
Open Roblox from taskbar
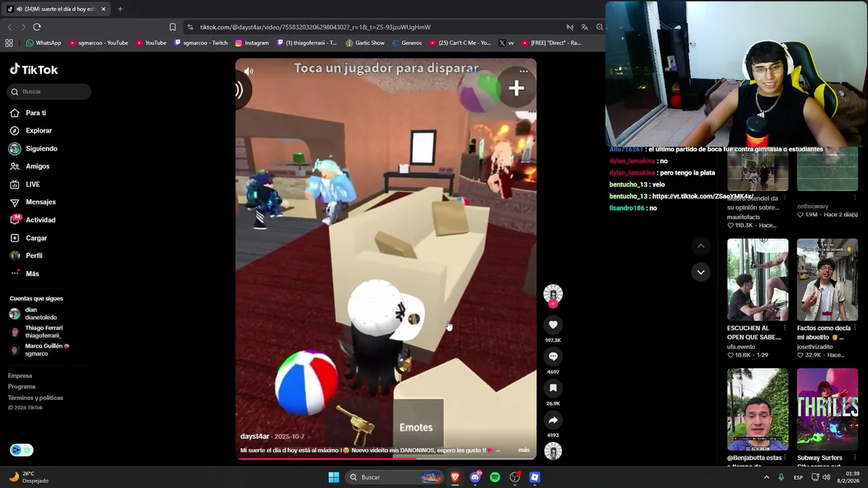pyautogui.click(x=534, y=477)
